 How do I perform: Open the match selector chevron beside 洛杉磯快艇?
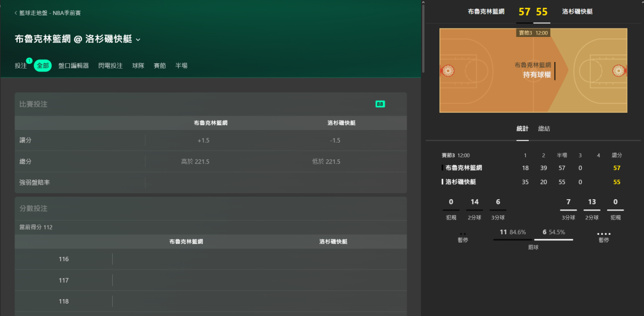point(138,40)
